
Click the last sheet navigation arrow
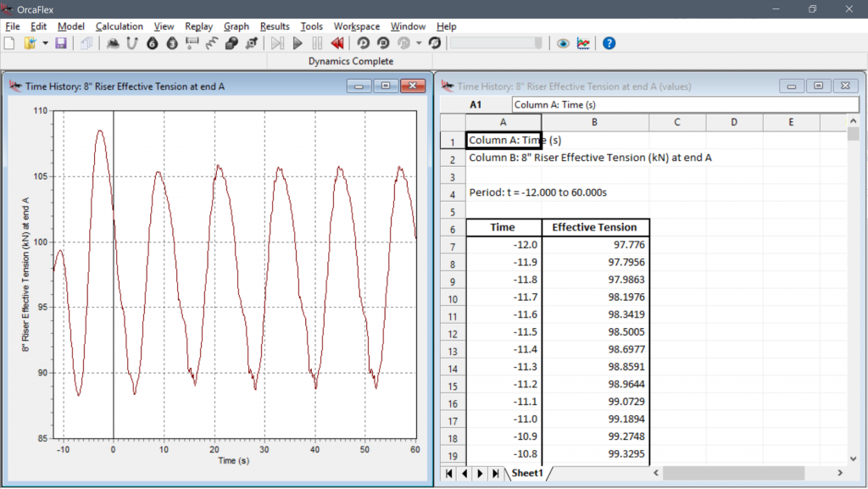495,474
